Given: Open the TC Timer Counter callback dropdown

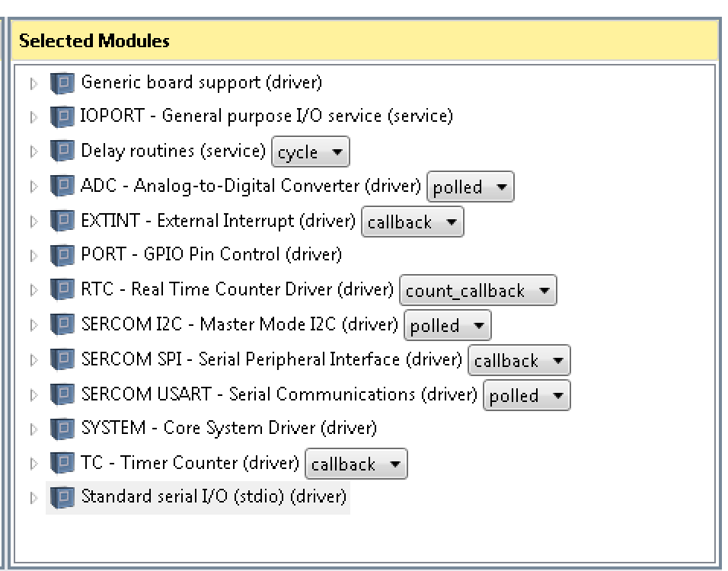Looking at the screenshot, I should (356, 464).
